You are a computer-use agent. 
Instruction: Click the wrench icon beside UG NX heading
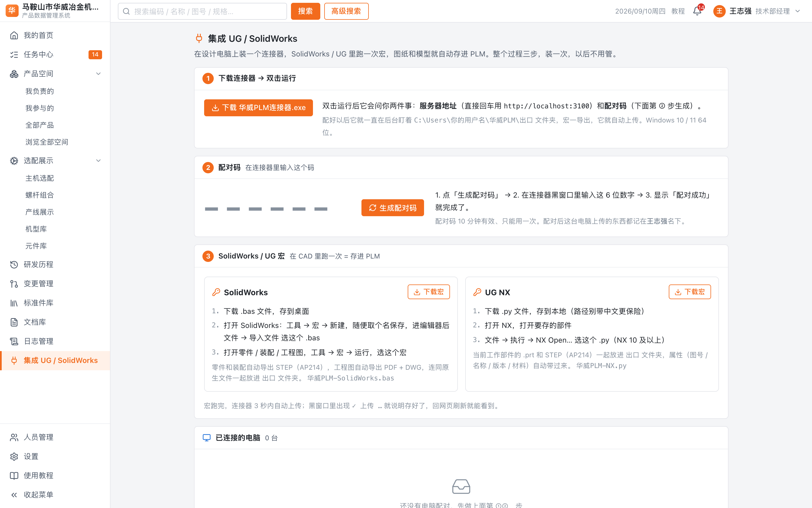pos(477,292)
